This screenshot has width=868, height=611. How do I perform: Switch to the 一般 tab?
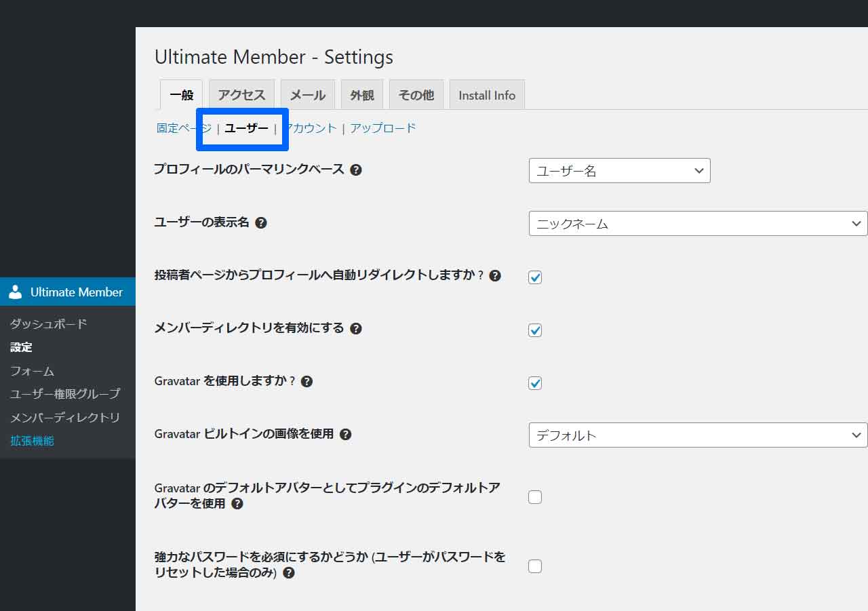(182, 95)
